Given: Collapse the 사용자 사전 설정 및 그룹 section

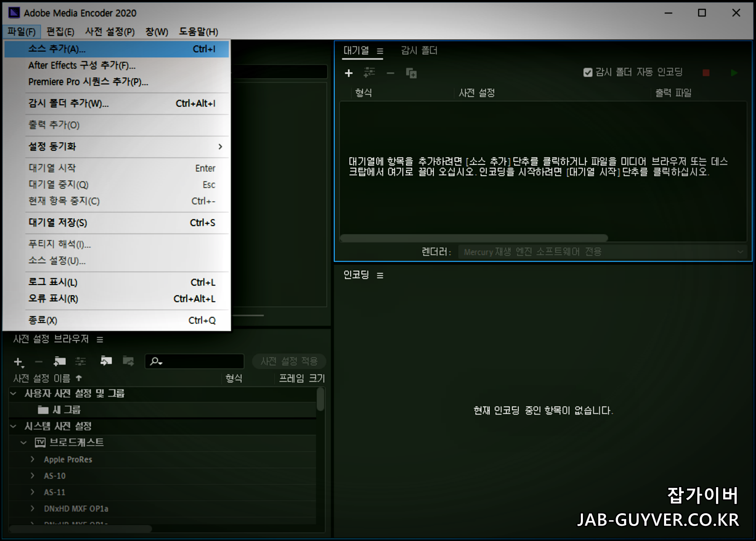Looking at the screenshot, I should pos(13,393).
